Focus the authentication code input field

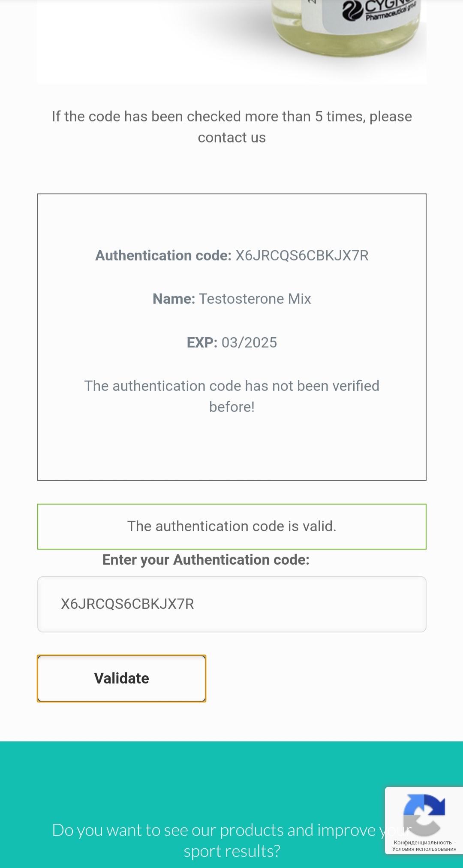point(231,604)
